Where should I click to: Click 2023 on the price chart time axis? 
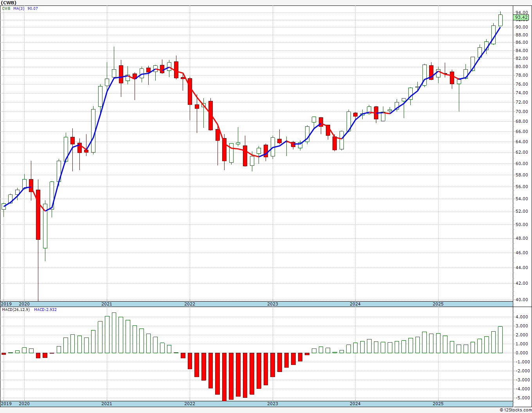click(273, 304)
